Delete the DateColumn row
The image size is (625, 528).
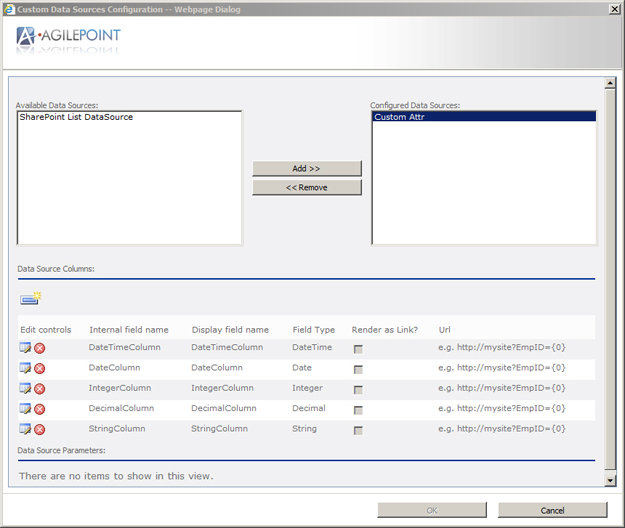pyautogui.click(x=40, y=368)
